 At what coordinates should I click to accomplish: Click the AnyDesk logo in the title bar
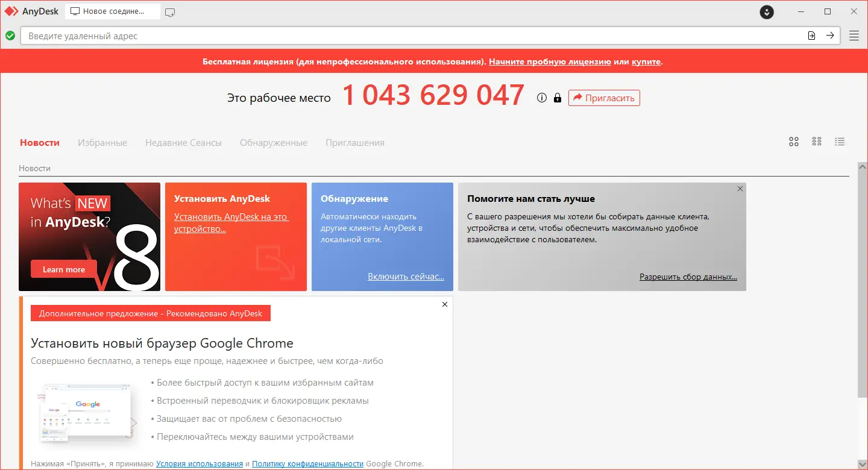point(11,11)
